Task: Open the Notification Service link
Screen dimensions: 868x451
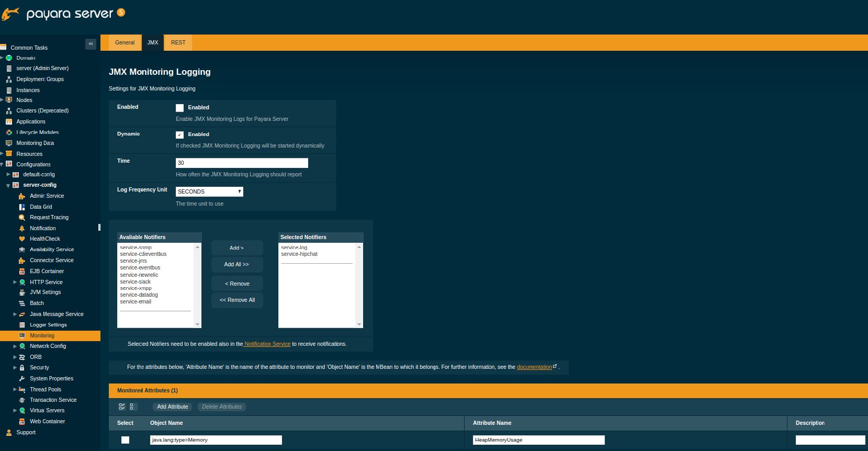Action: pyautogui.click(x=267, y=344)
